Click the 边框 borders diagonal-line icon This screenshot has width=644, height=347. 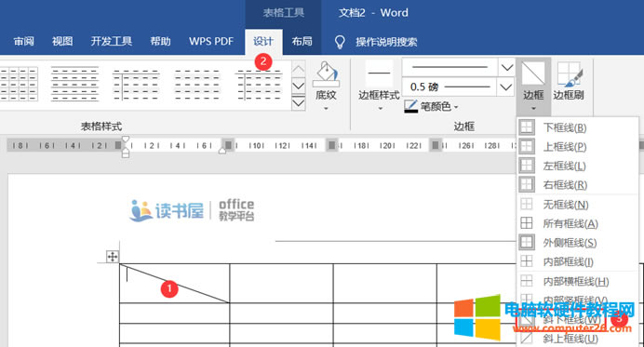(x=533, y=73)
